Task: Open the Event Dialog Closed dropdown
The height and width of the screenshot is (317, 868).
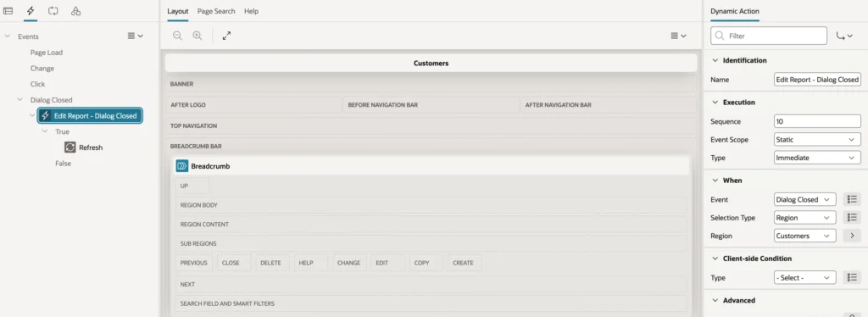Action: [x=805, y=199]
